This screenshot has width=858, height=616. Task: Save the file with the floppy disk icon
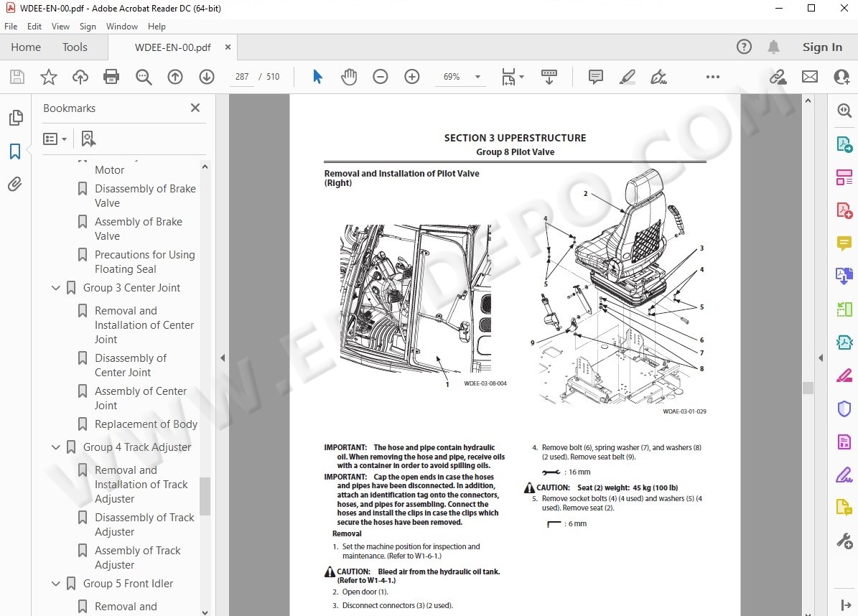pyautogui.click(x=17, y=77)
